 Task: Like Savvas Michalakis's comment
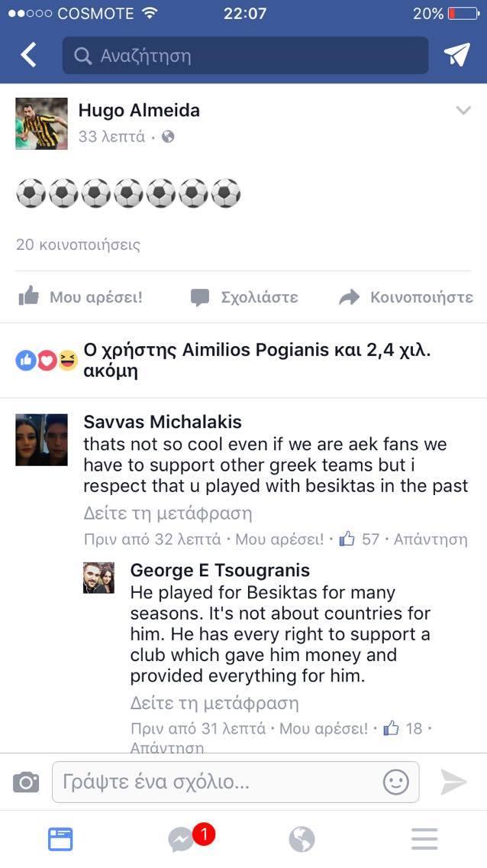tap(279, 539)
